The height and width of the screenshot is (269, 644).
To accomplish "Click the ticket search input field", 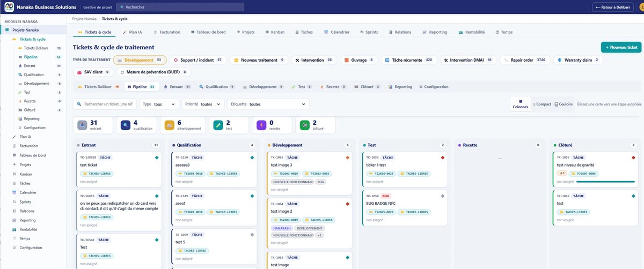I will [105, 104].
